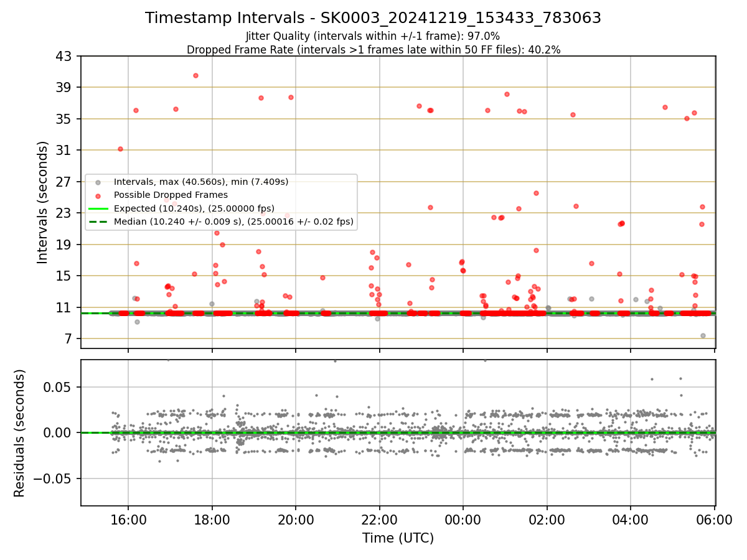Click the y-axis tick label 27
This screenshot has height=560, width=747.
[x=65, y=182]
